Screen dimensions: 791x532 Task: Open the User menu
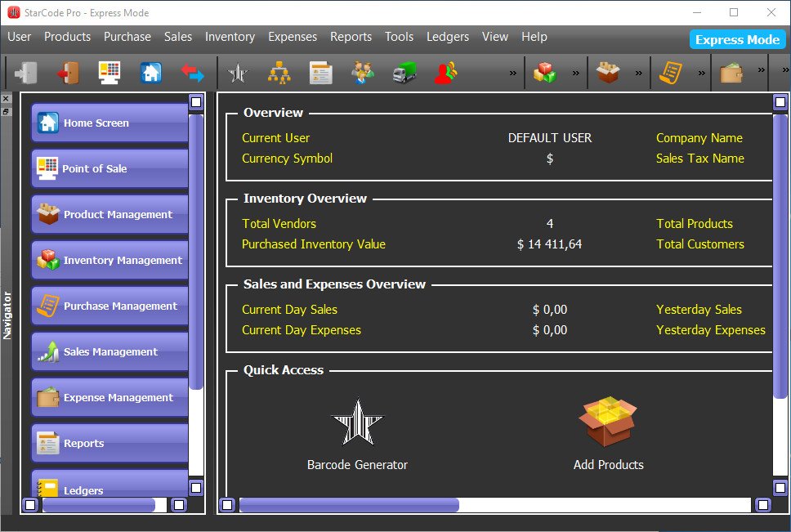pyautogui.click(x=19, y=37)
